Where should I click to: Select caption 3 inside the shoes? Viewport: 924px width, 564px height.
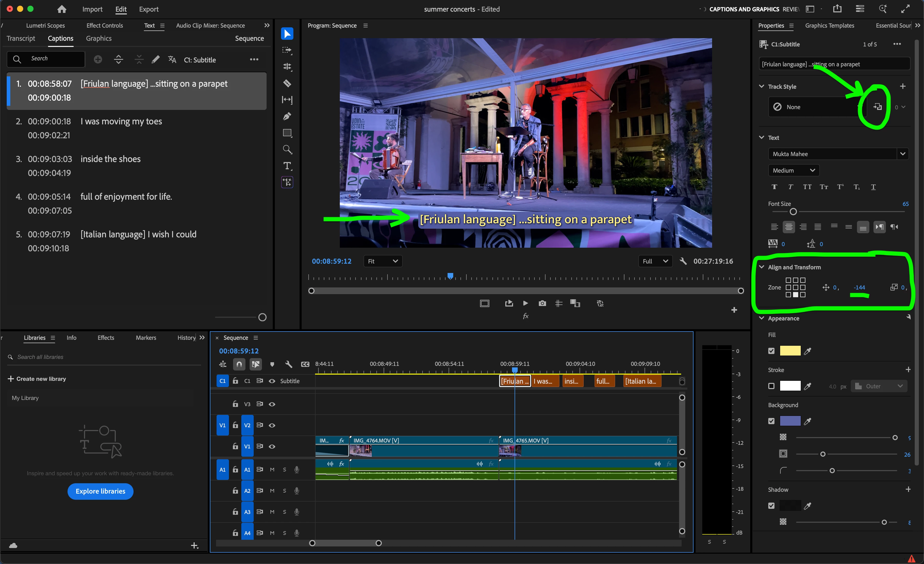click(110, 159)
